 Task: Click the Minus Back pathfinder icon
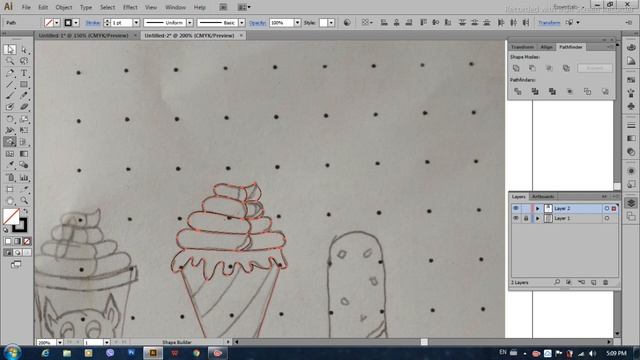point(604,91)
